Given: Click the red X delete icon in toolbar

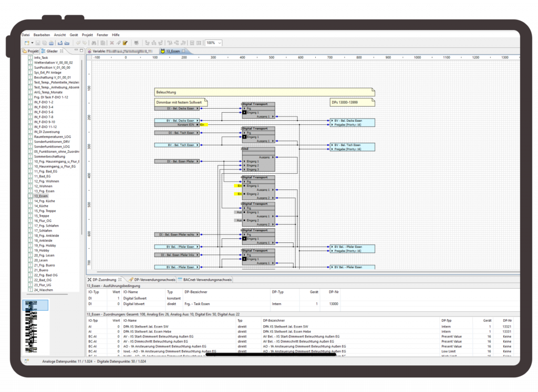Looking at the screenshot, I should [x=112, y=43].
